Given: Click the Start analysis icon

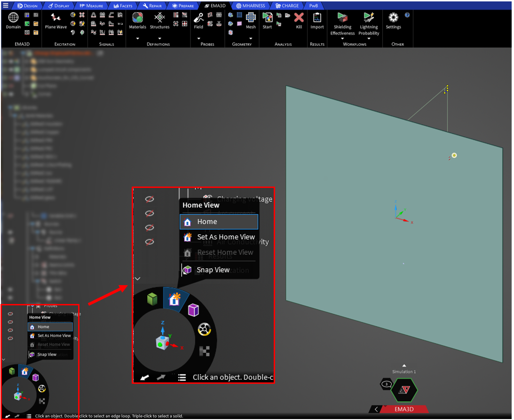Looking at the screenshot, I should coord(267,18).
